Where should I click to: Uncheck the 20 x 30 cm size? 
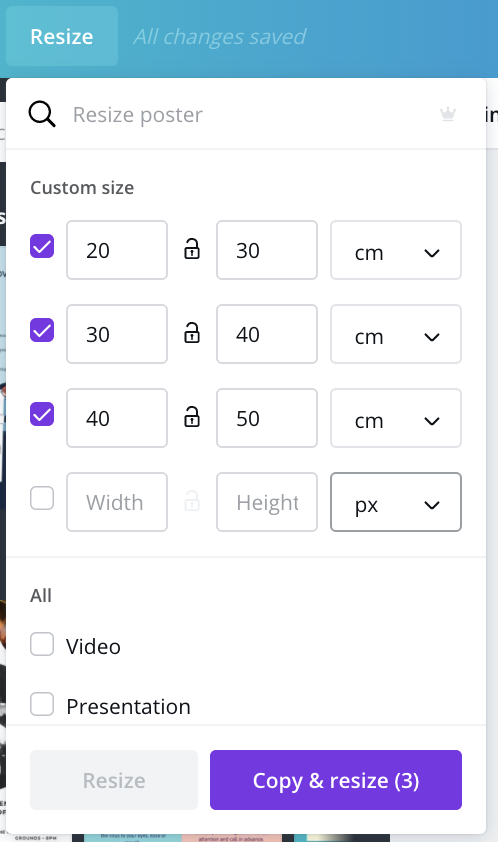(x=42, y=246)
